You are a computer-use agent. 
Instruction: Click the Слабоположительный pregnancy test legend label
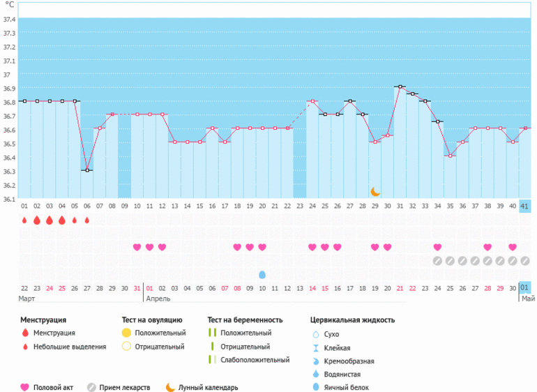click(255, 360)
